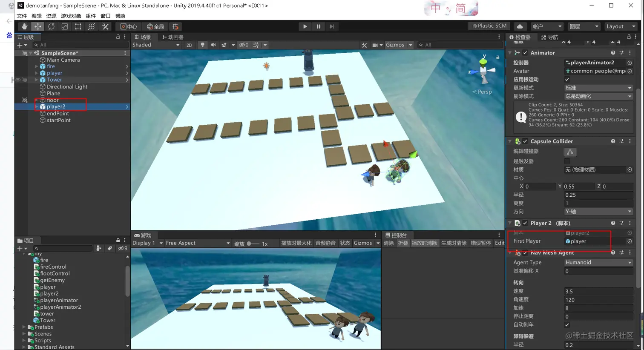Click 播放时最大化 (Maximize On Play)

296,243
